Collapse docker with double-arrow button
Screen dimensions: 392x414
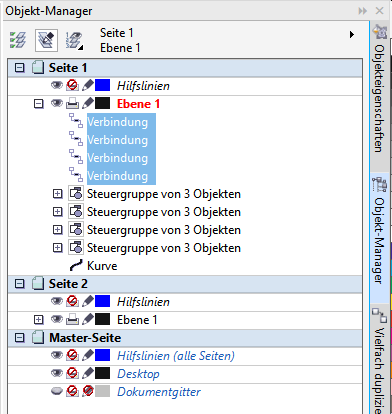(x=363, y=11)
